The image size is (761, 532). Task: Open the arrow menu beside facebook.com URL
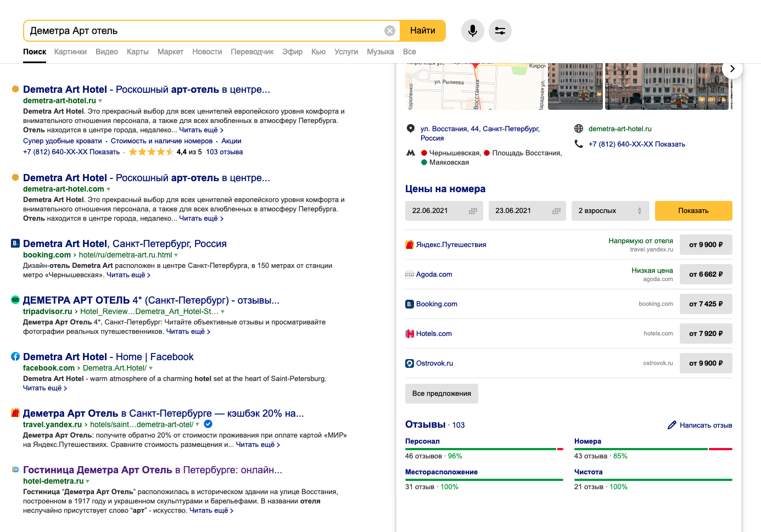(x=150, y=368)
